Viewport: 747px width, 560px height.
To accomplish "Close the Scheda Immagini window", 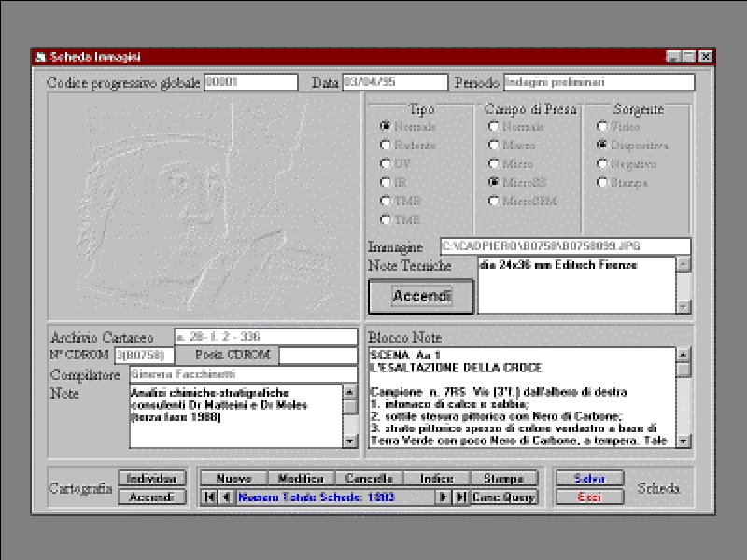I will pos(706,57).
